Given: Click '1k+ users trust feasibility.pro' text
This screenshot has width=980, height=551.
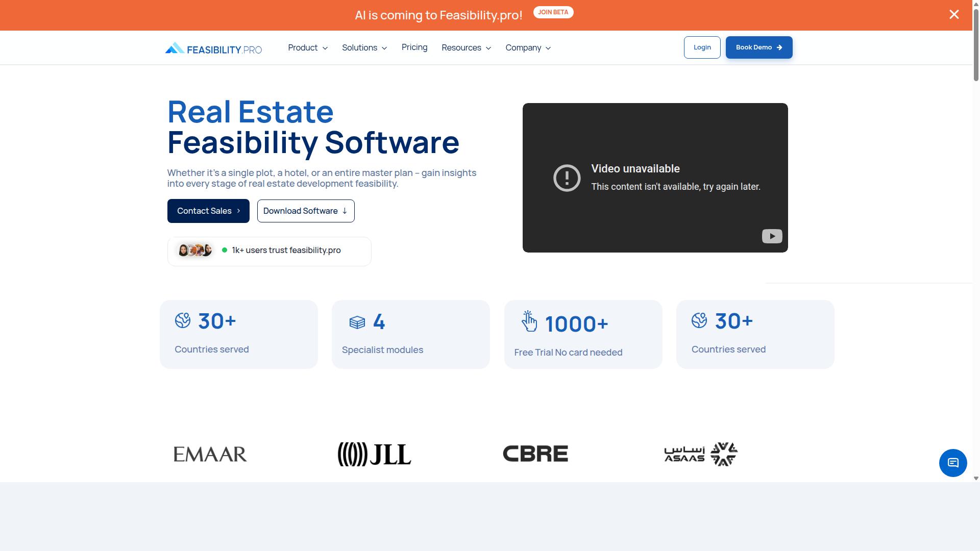Looking at the screenshot, I should (286, 251).
